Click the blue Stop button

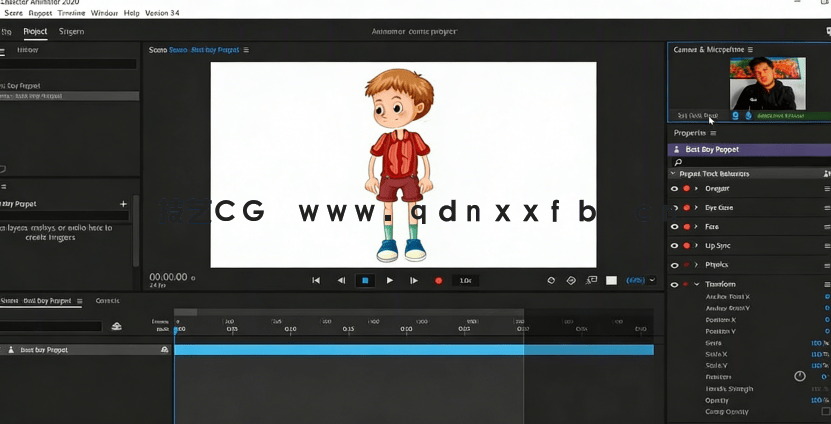[365, 280]
